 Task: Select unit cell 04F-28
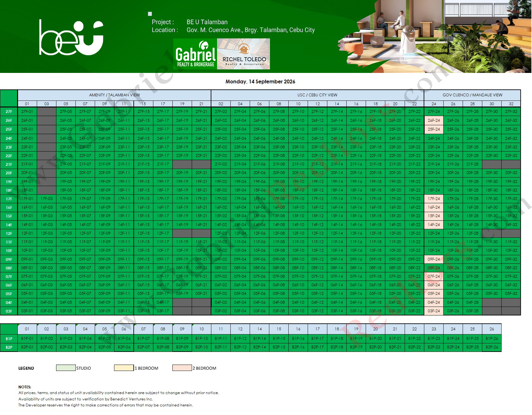[472, 302]
